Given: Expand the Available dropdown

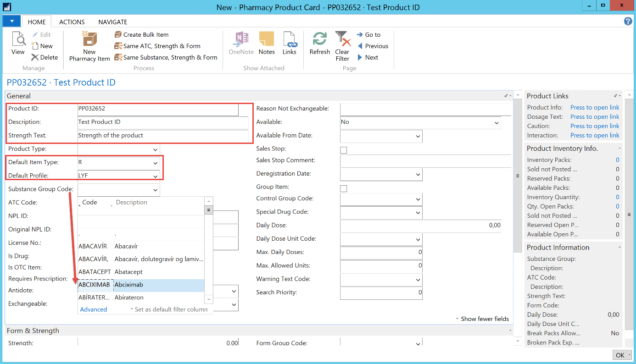Looking at the screenshot, I should click(496, 123).
